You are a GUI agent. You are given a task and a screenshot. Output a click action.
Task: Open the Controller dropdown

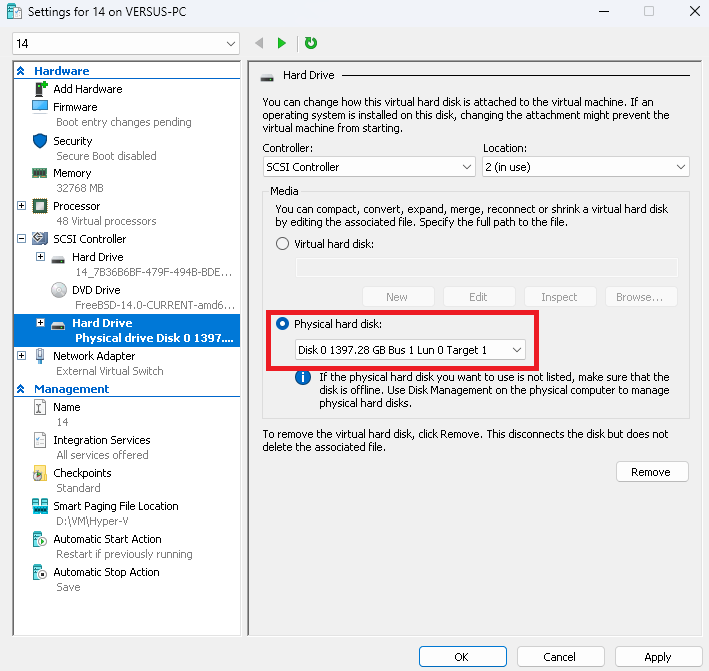[369, 167]
